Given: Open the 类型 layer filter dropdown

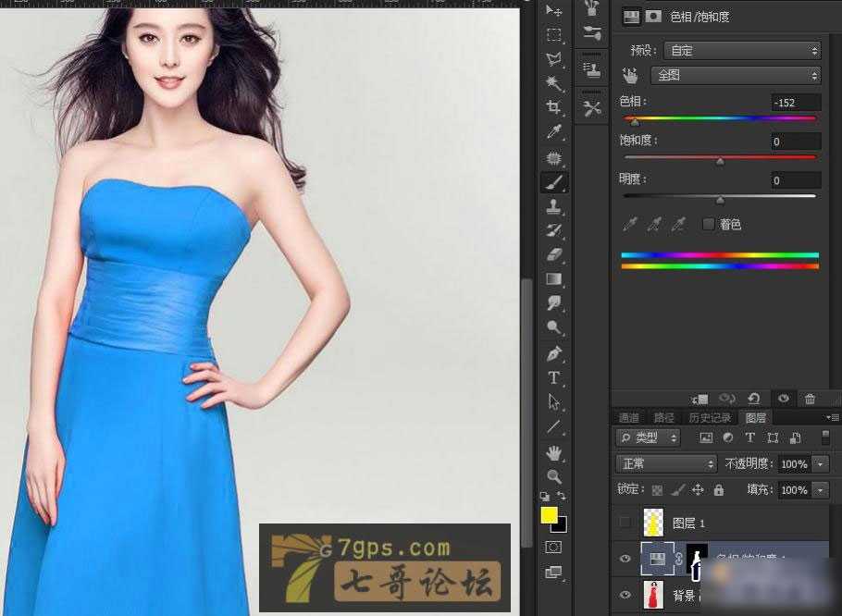Looking at the screenshot, I should pyautogui.click(x=648, y=437).
